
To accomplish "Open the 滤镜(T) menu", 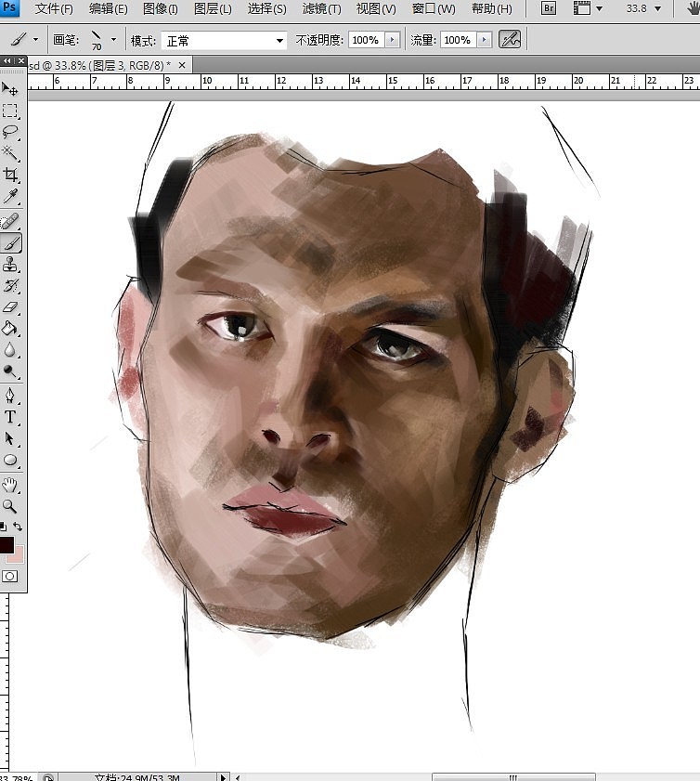I will 321,9.
